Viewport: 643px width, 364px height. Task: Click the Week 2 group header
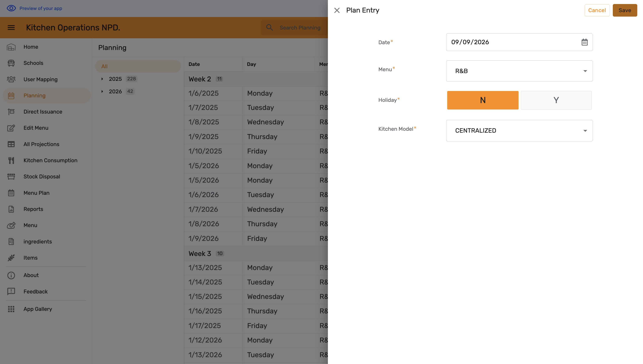(256, 79)
